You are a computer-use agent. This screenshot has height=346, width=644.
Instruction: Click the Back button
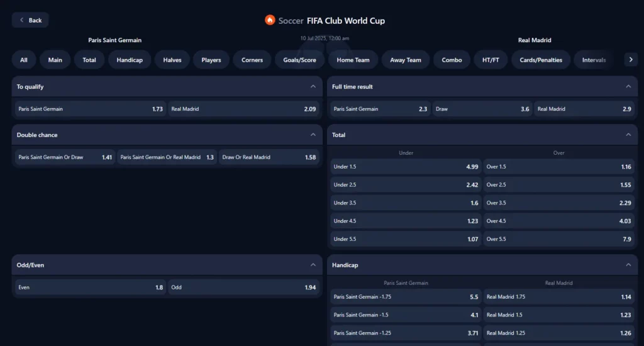[30, 20]
